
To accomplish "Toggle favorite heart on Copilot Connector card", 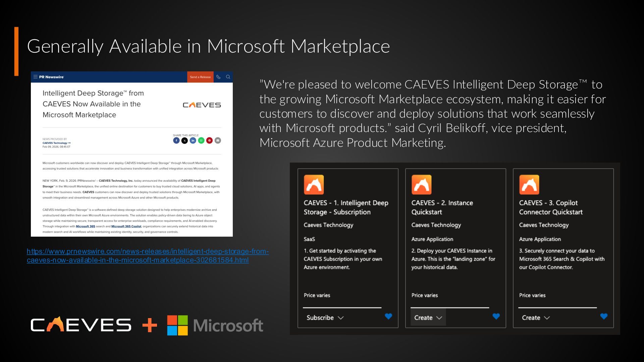I will [604, 316].
